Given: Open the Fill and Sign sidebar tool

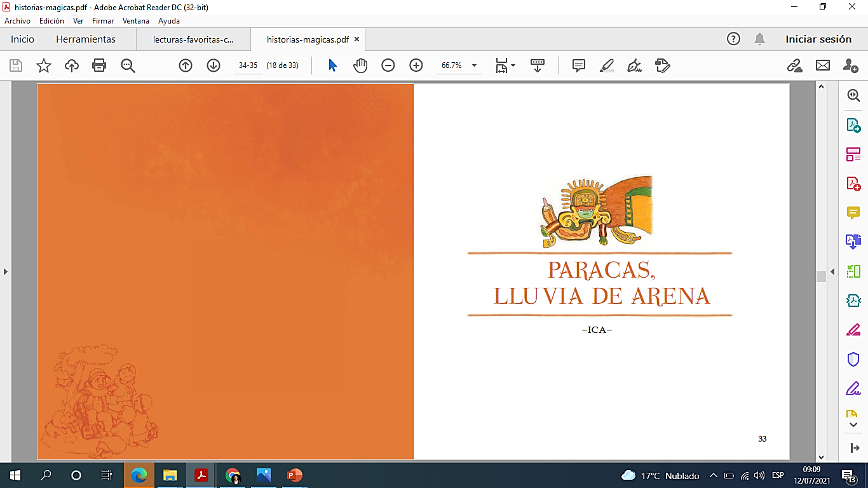Looking at the screenshot, I should pos(853,388).
